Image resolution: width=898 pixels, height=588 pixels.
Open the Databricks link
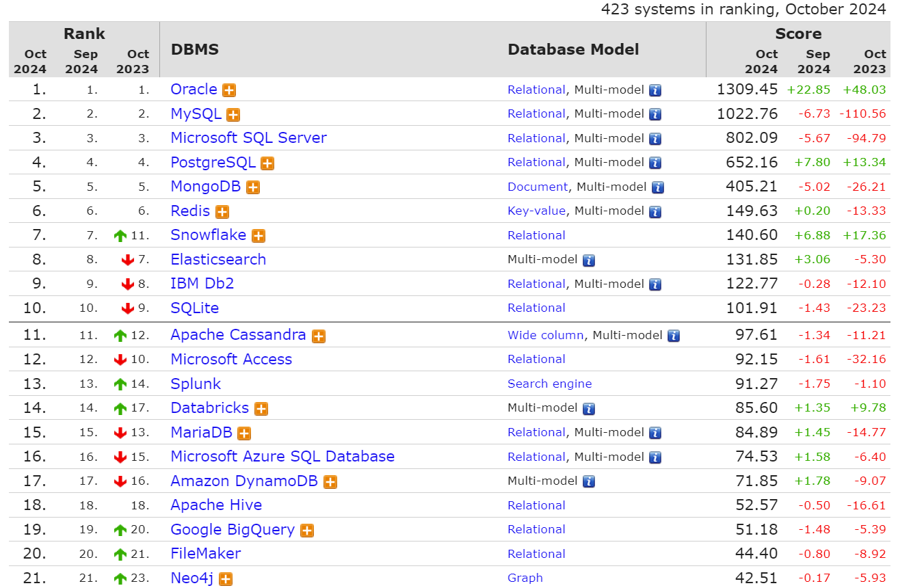(x=209, y=407)
